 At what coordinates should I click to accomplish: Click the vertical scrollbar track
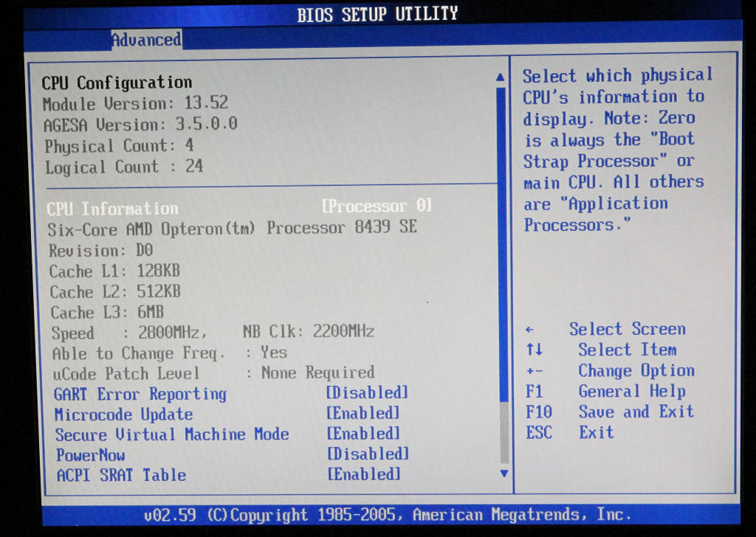tap(501, 243)
